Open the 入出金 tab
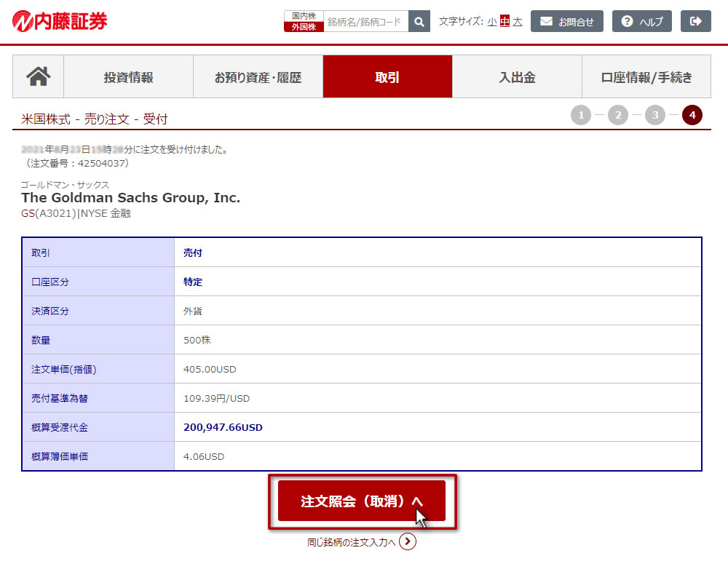728x564 pixels. [x=517, y=76]
